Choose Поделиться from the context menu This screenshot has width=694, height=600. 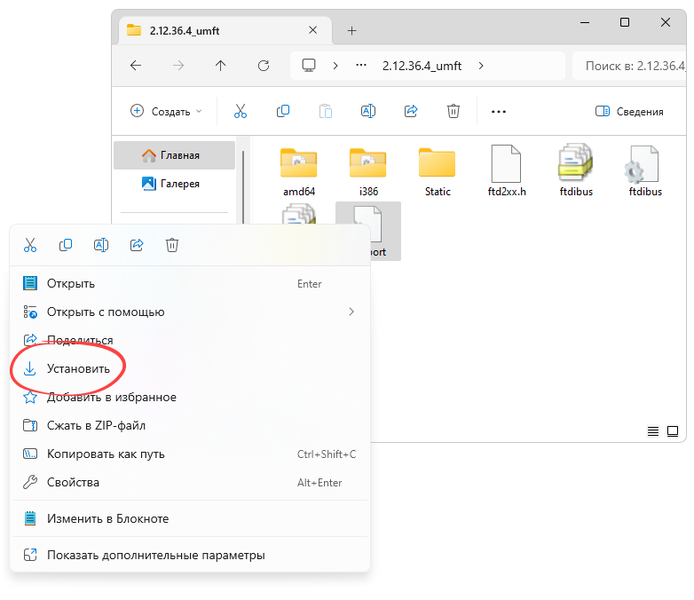[x=190, y=340]
